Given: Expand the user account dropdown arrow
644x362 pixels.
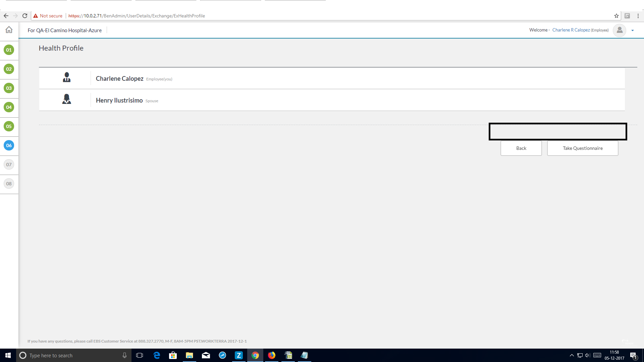Looking at the screenshot, I should point(633,31).
